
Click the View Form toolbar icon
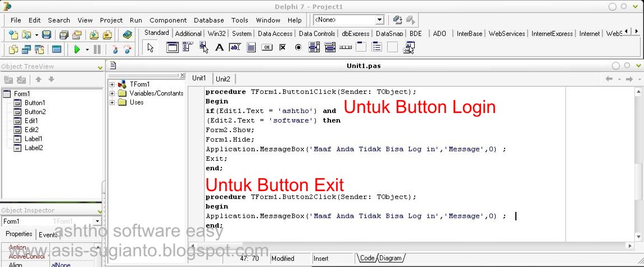(x=26, y=49)
